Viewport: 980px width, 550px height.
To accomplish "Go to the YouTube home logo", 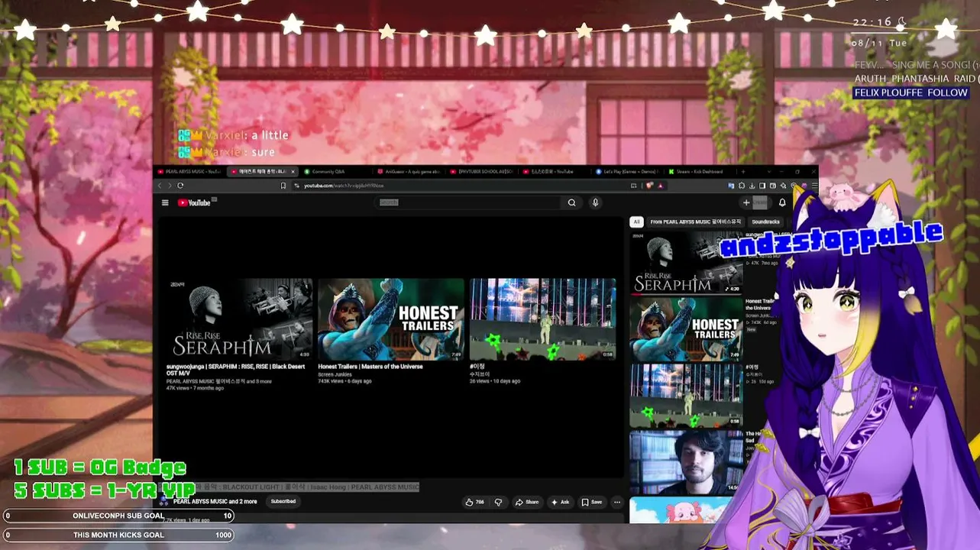I will (x=194, y=202).
